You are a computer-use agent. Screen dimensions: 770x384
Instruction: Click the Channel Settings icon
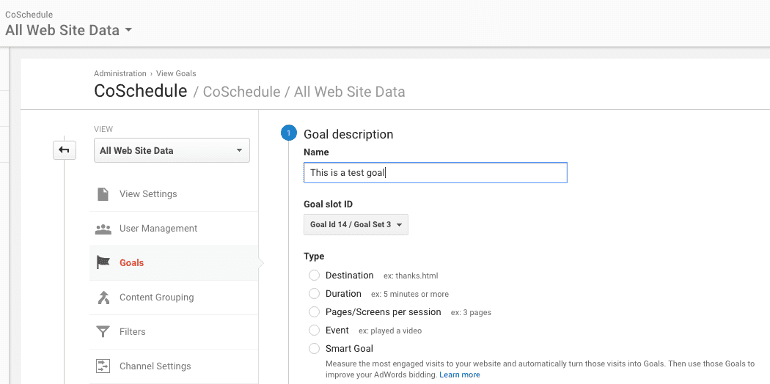click(103, 366)
